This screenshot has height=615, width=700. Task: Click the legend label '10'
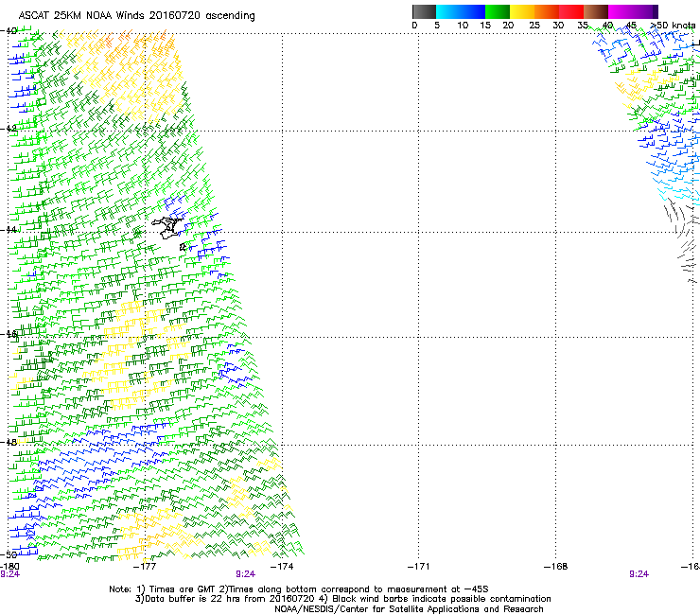(x=463, y=26)
